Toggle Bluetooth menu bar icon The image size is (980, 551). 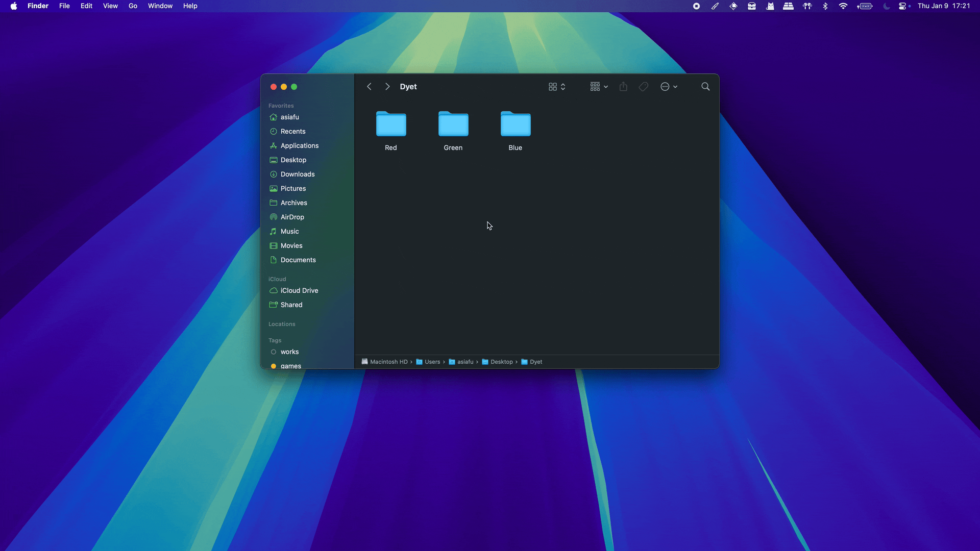[x=825, y=6]
